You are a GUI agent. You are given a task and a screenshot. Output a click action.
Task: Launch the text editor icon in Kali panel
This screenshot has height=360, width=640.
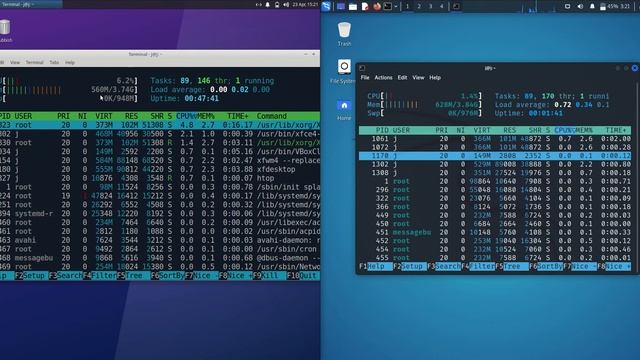pyautogui.click(x=365, y=7)
